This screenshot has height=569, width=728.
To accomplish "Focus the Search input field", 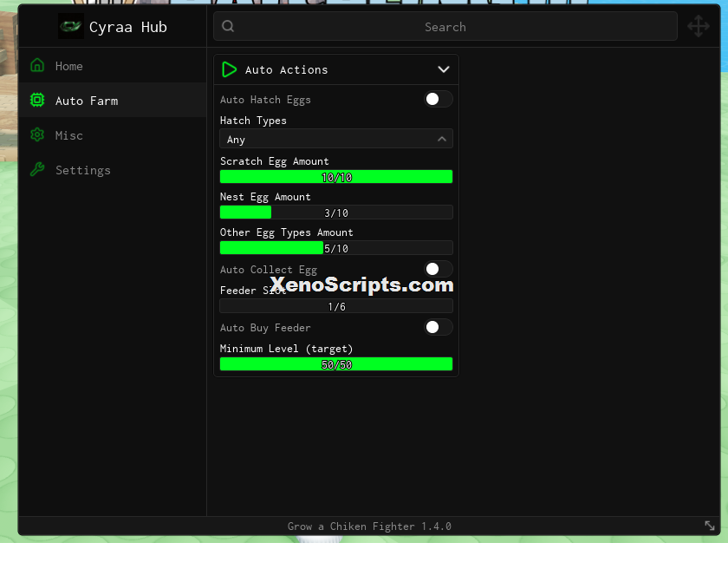I will click(x=445, y=27).
